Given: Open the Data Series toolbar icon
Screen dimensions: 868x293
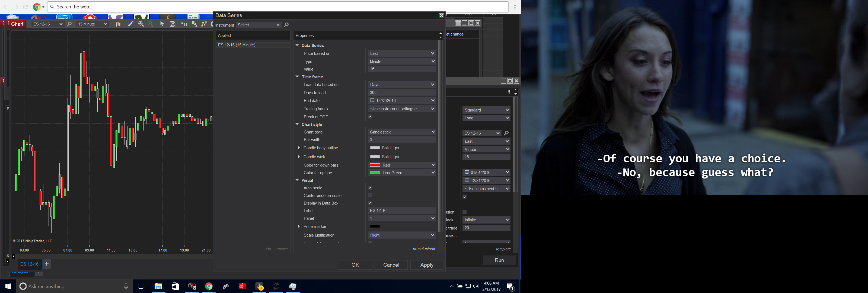Looking at the screenshot, I should (184, 24).
